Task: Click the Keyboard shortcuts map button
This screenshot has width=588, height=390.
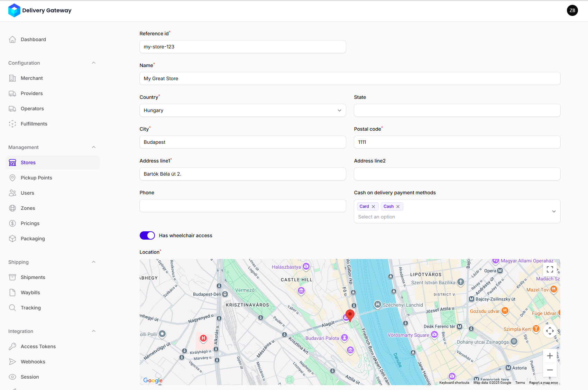Action: point(454,383)
